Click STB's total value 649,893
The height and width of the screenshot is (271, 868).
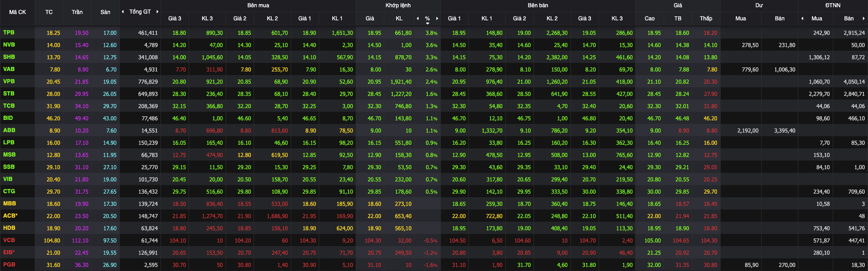coord(148,94)
